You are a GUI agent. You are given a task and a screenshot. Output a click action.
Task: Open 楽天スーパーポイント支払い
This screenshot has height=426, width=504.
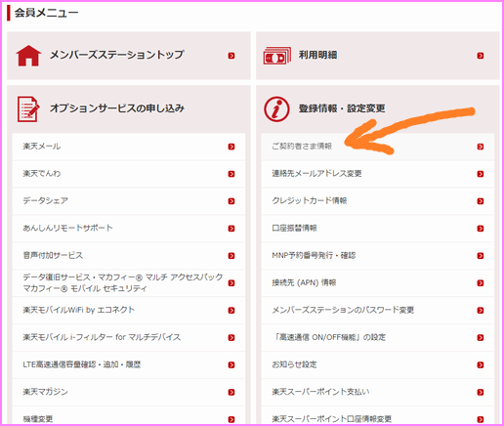(378, 392)
